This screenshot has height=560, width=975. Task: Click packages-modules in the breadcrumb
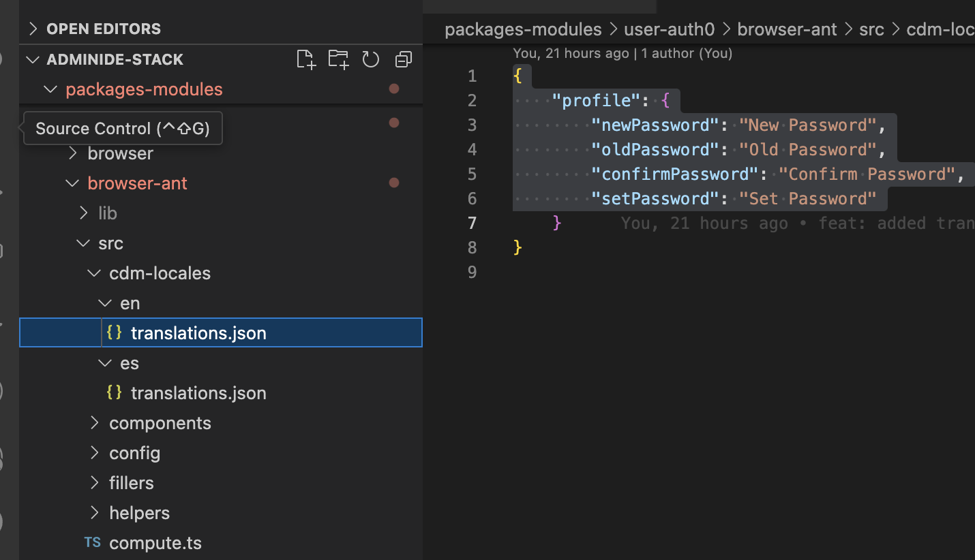[x=523, y=29]
